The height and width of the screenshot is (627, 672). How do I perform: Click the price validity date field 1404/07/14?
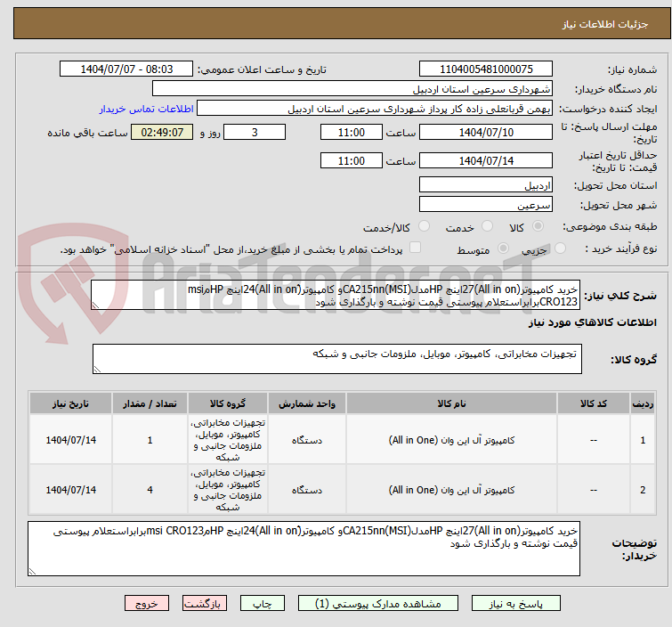(x=485, y=161)
